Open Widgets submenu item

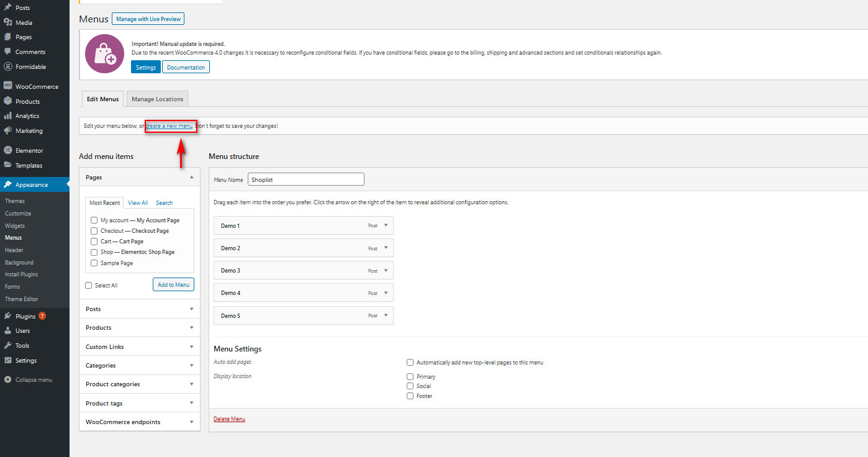[16, 225]
